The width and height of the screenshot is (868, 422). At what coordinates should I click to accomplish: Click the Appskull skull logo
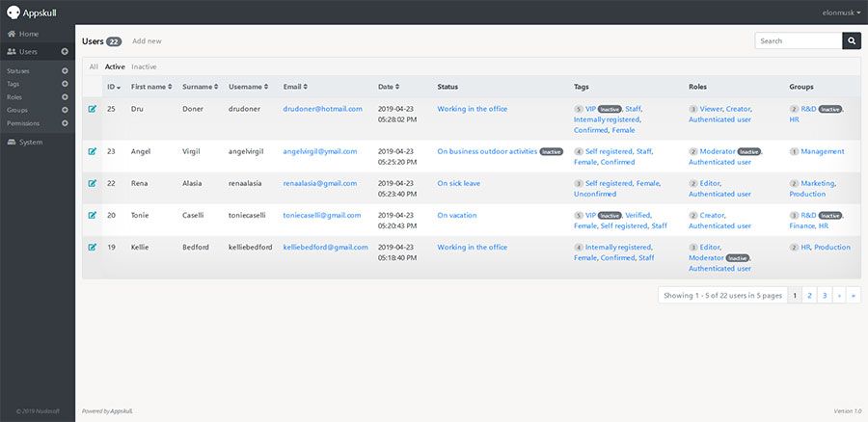(14, 13)
